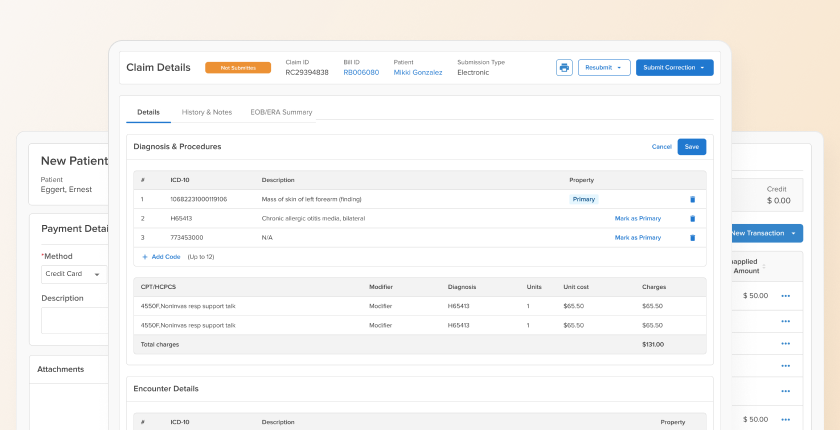Select the Details tab
This screenshot has width=840, height=430.
click(x=148, y=112)
